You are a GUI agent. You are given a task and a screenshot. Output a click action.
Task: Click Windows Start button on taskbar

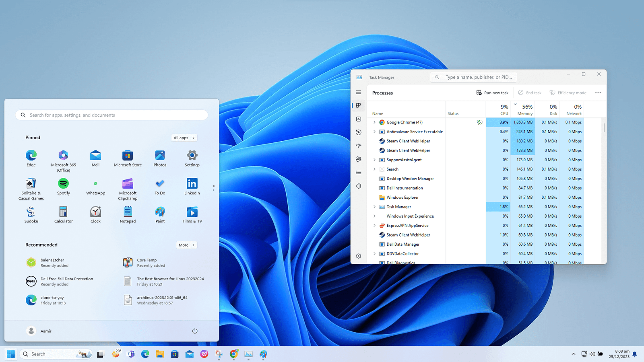click(x=11, y=354)
